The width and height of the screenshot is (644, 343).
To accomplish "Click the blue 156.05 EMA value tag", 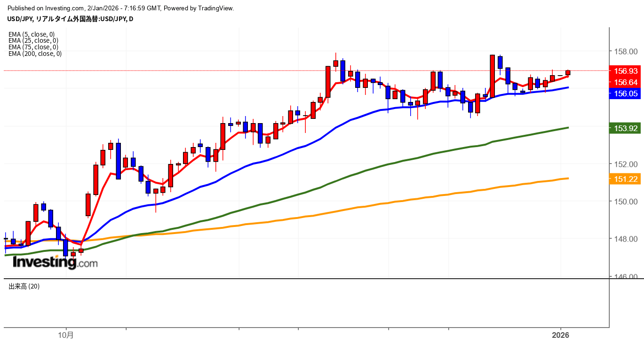I will tap(626, 94).
